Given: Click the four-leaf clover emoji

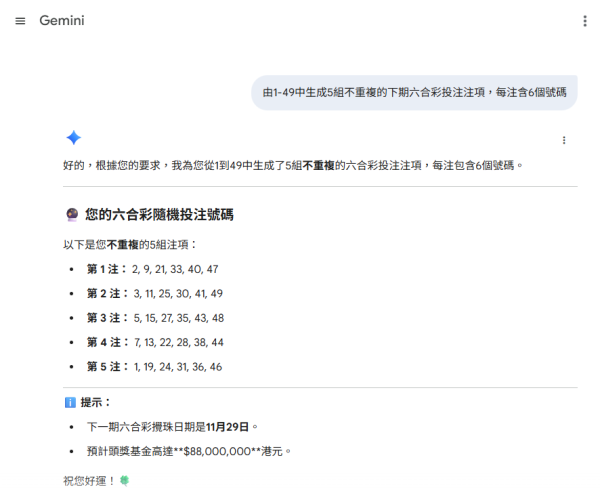Looking at the screenshot, I should tap(124, 481).
